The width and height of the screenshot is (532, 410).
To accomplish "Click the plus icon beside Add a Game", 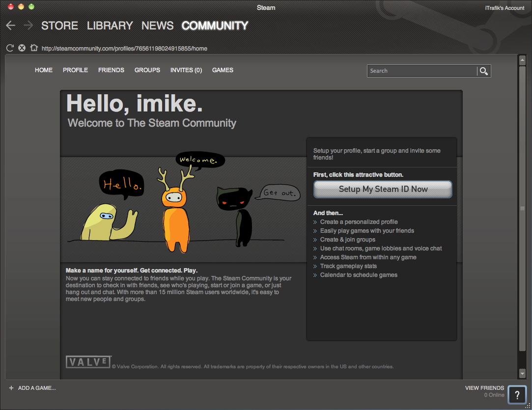I will pyautogui.click(x=11, y=387).
